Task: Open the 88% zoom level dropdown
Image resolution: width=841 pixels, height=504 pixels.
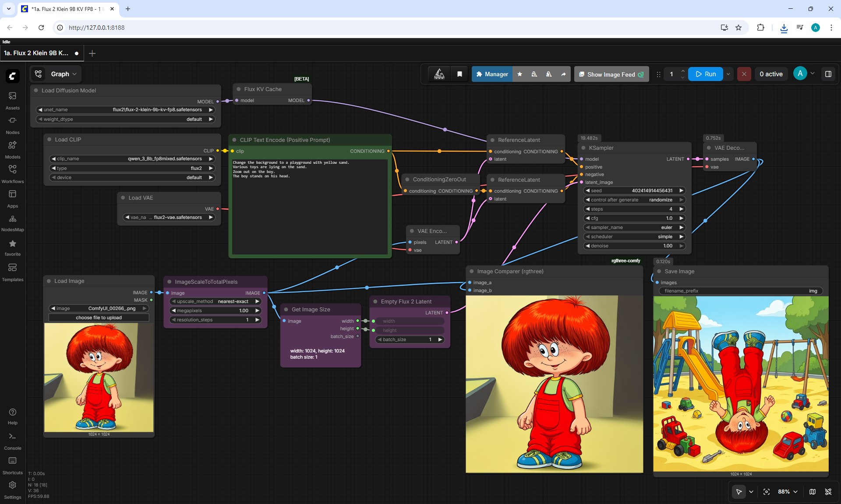Action: click(x=788, y=492)
